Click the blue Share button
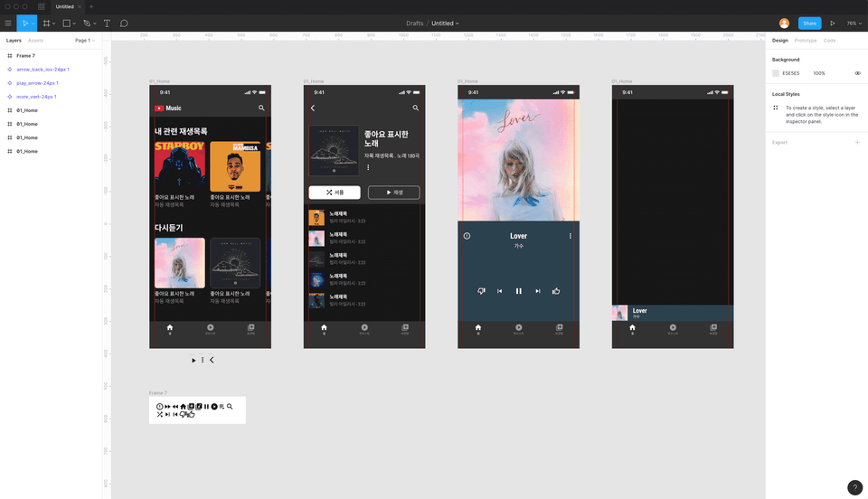The width and height of the screenshot is (868, 499). pos(809,24)
